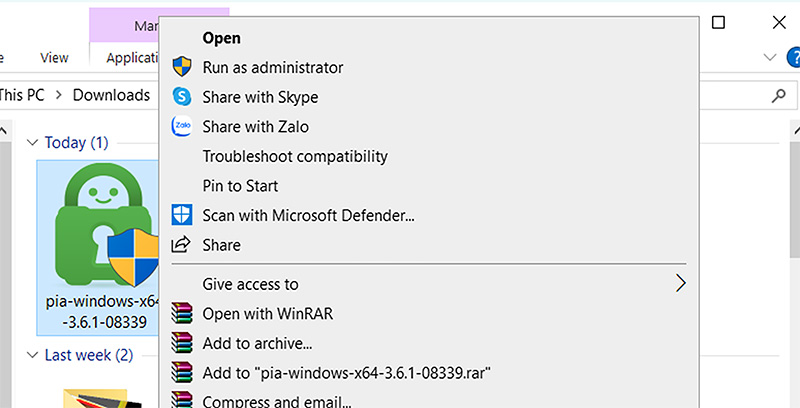Click the Zalo icon in context menu
Image resolution: width=800 pixels, height=408 pixels.
point(182,126)
